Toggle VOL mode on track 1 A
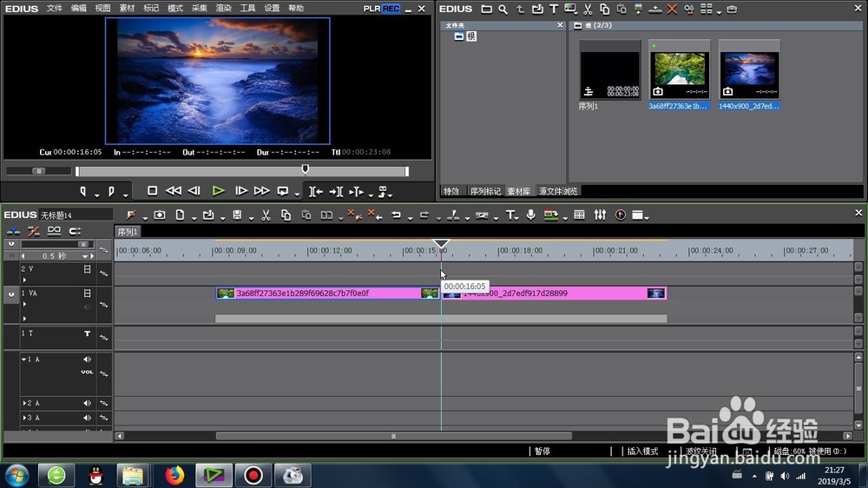This screenshot has height=488, width=868. coord(87,373)
